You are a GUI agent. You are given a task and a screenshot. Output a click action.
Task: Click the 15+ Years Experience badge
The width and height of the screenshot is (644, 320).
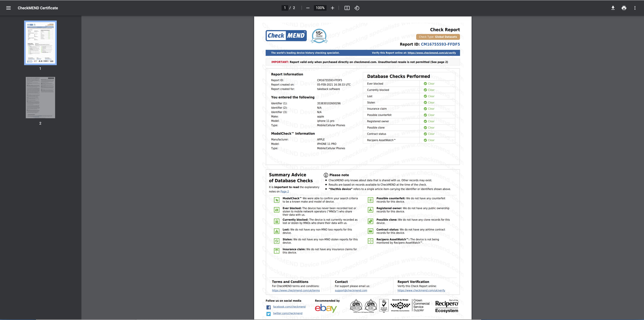pyautogui.click(x=319, y=36)
